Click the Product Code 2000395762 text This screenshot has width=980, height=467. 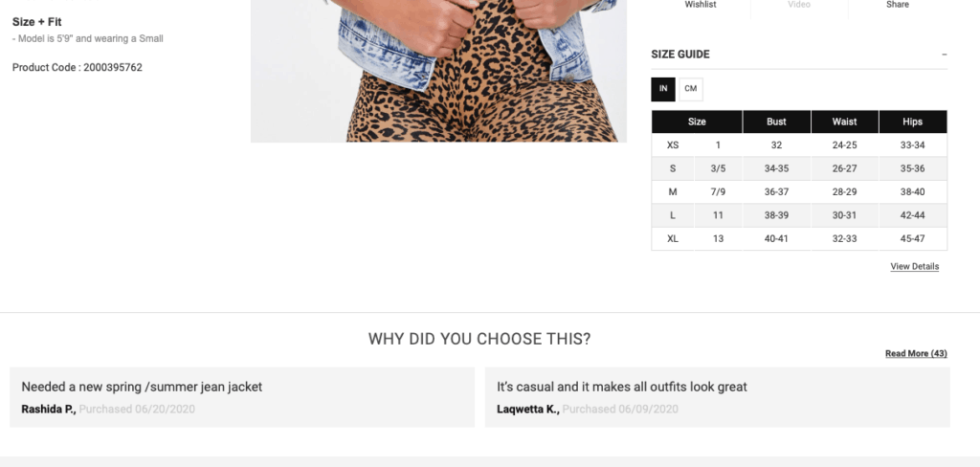pos(78,68)
